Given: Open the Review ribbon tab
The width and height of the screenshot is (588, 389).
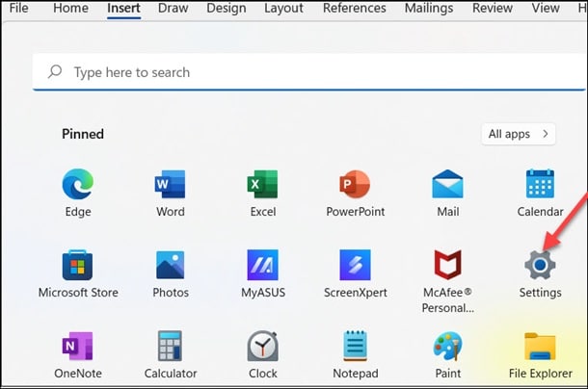Looking at the screenshot, I should click(493, 8).
